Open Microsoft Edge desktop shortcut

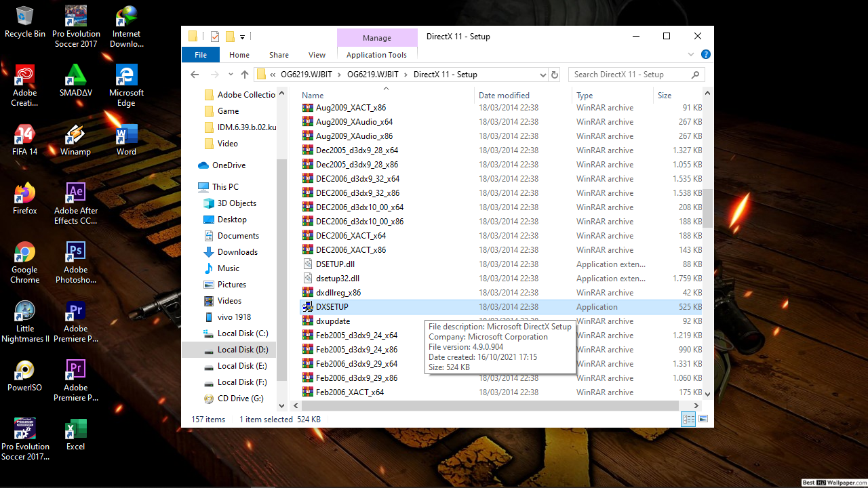click(126, 85)
